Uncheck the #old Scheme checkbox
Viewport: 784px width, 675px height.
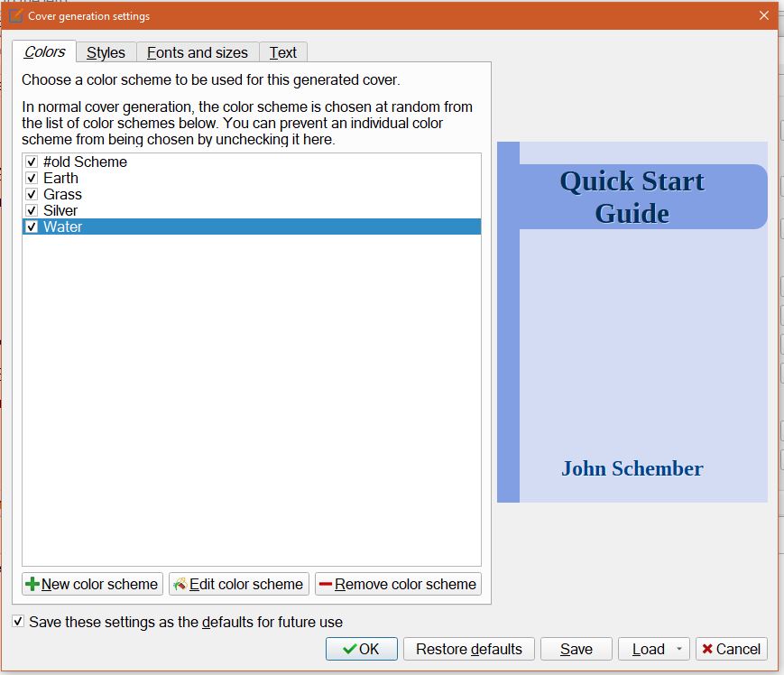(32, 162)
